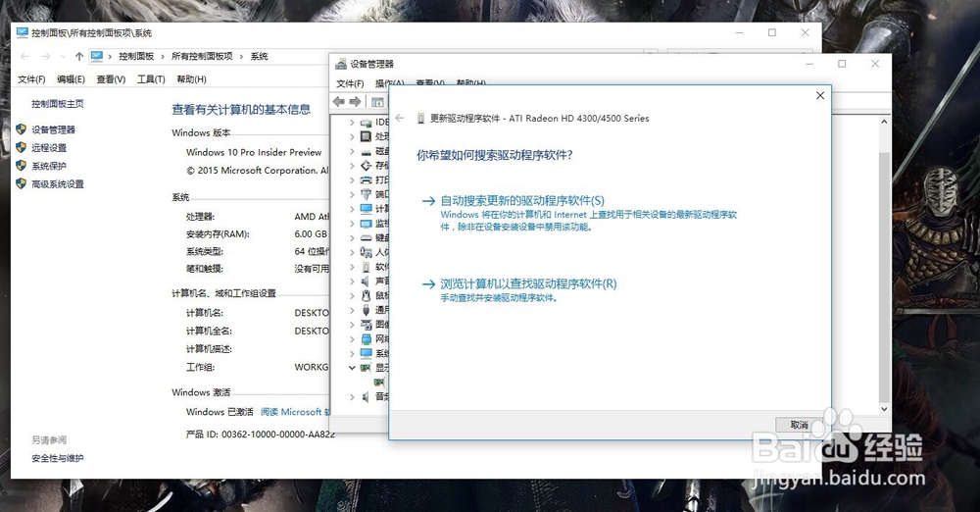Choose 自动搜索更新的驱动程序软件(S)
Screen dimensions: 980x512
click(x=522, y=200)
